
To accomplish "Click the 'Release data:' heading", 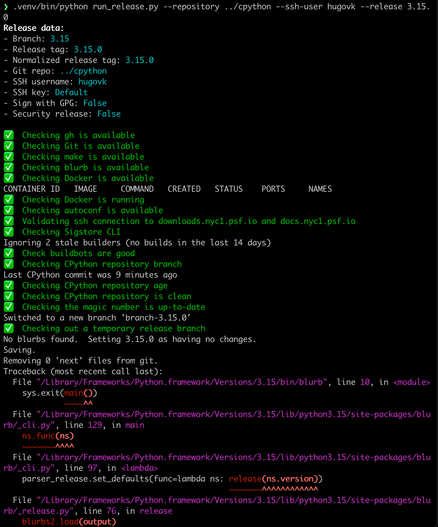I will tap(34, 28).
